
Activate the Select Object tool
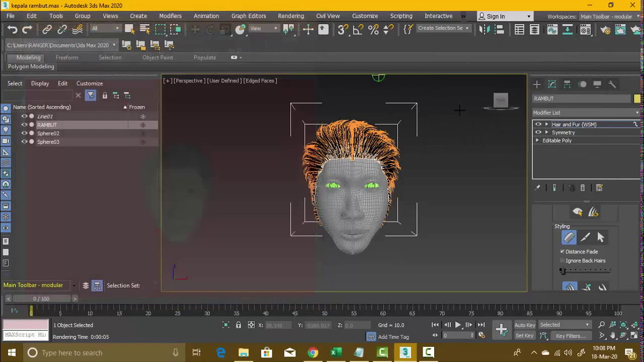coord(129,29)
